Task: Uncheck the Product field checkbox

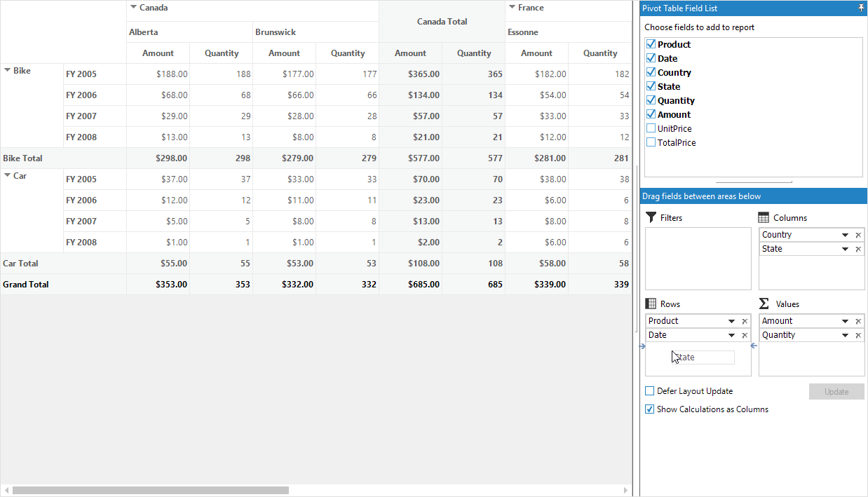Action: click(x=651, y=44)
